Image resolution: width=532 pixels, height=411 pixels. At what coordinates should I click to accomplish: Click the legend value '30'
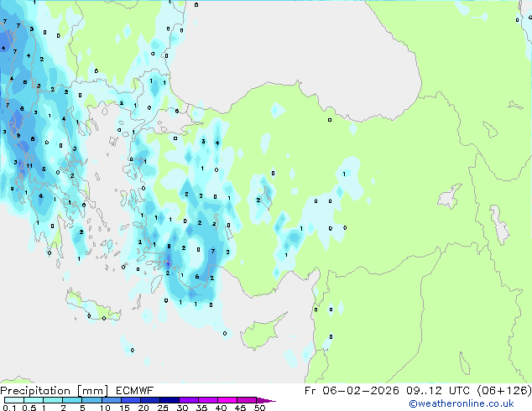[182, 408]
